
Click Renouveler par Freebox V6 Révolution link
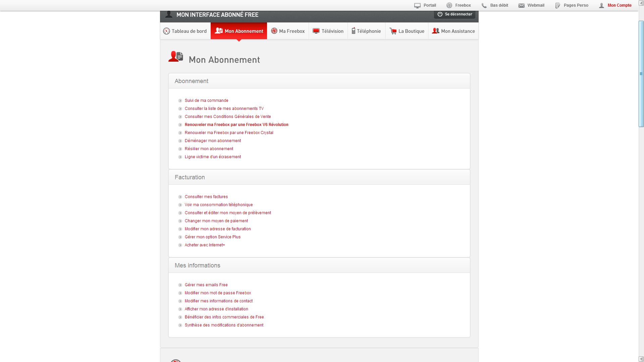(x=236, y=125)
